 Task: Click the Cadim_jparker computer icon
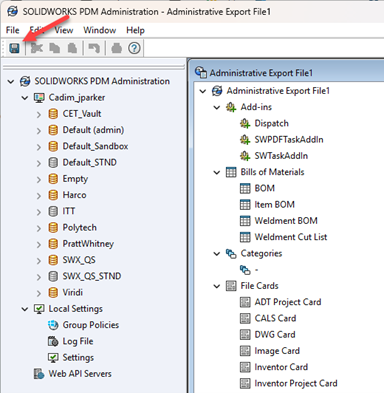(x=39, y=98)
